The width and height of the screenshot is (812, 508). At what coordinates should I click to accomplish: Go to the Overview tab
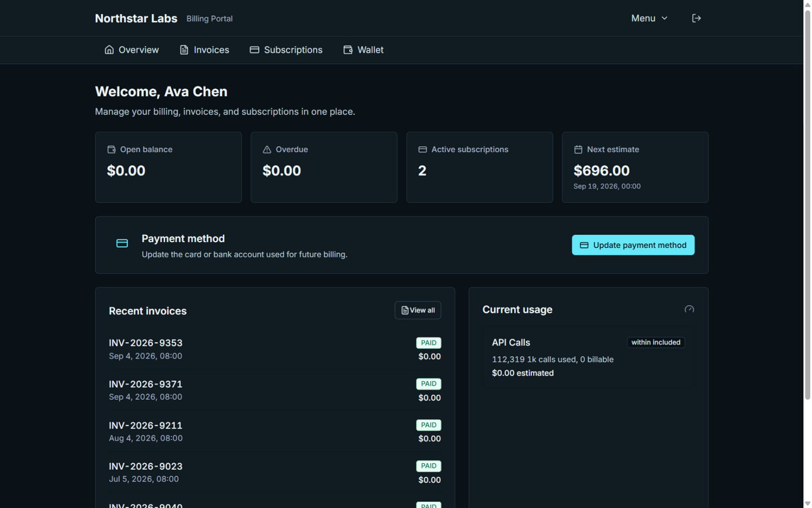tap(132, 50)
